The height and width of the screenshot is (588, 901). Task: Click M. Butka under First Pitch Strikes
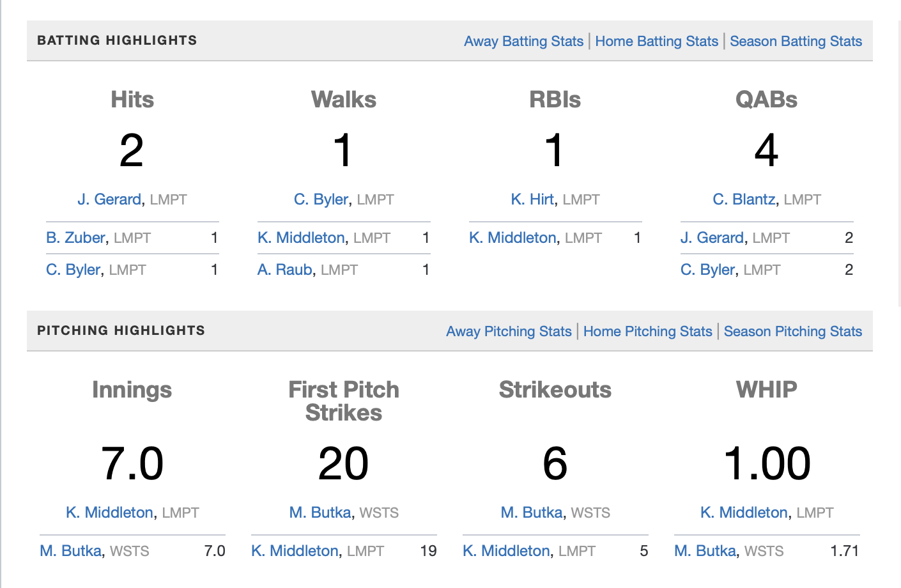coord(320,513)
